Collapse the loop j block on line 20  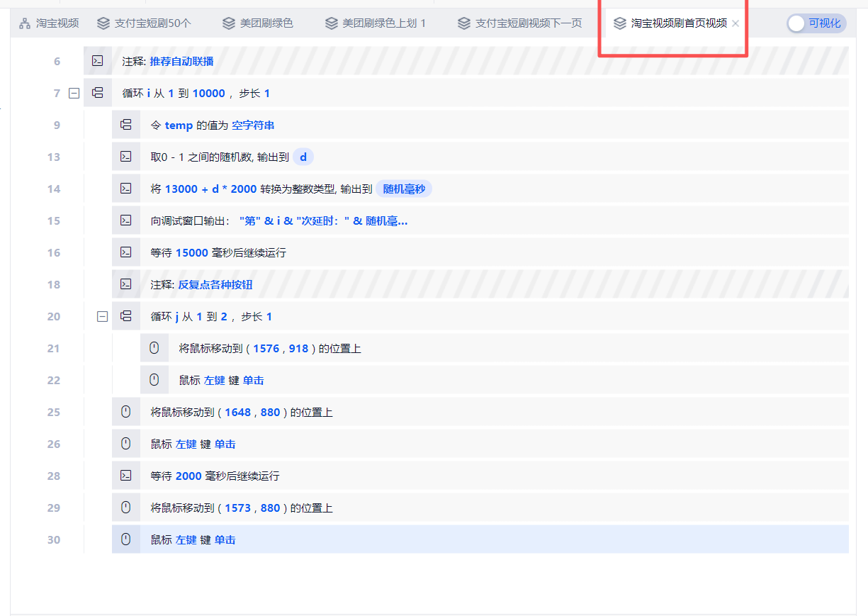point(102,316)
